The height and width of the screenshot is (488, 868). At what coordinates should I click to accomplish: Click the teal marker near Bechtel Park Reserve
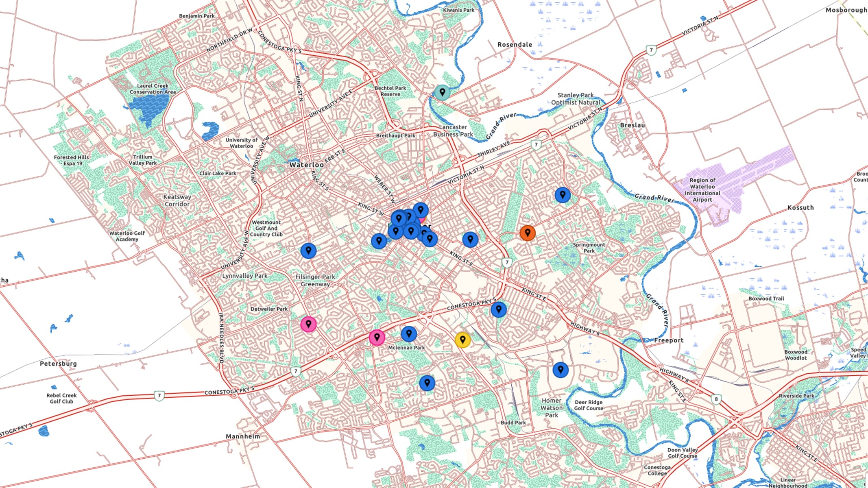(x=442, y=92)
